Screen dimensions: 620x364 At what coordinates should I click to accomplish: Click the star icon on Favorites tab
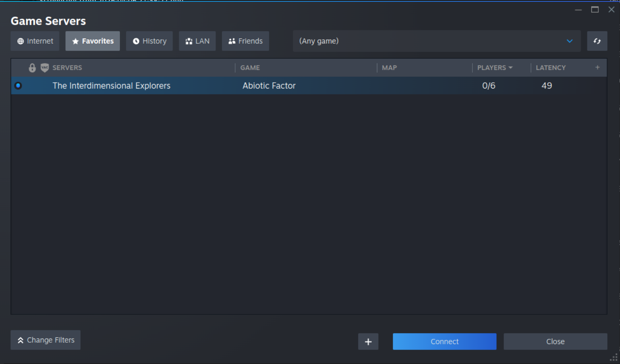point(75,41)
